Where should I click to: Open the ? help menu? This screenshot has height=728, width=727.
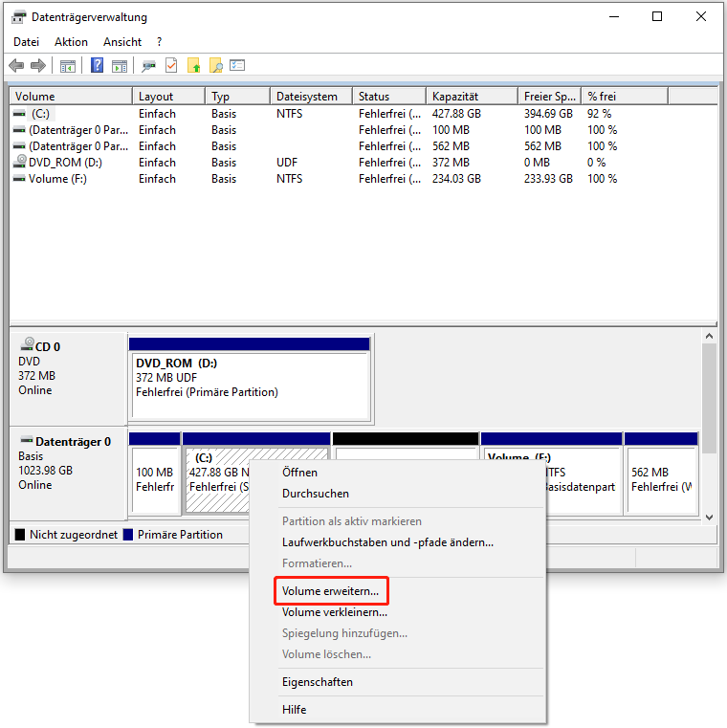[x=159, y=42]
